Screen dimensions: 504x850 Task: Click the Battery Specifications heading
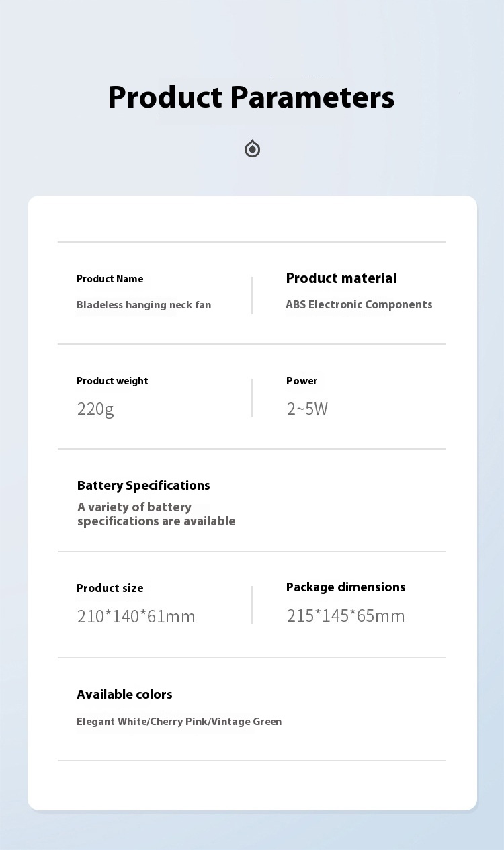tap(143, 486)
